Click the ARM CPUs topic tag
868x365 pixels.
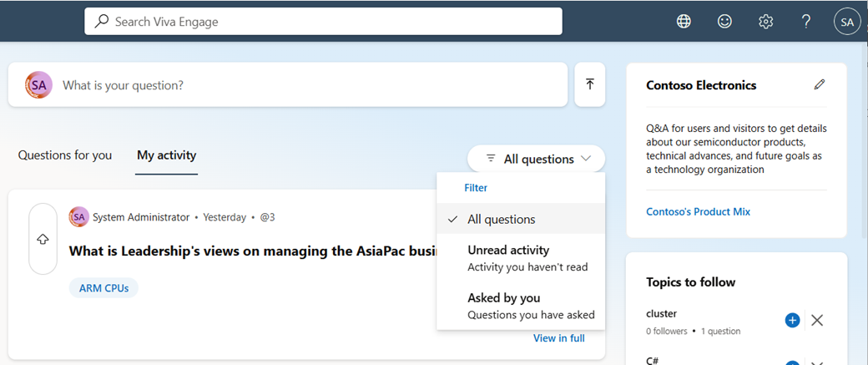pos(103,288)
